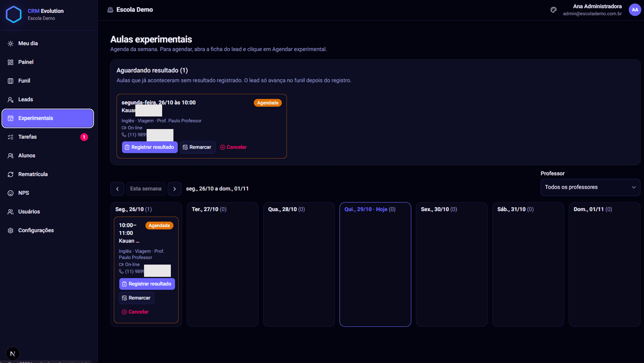Click Agendada badge in waiting-result card
644x363 pixels.
(267, 103)
